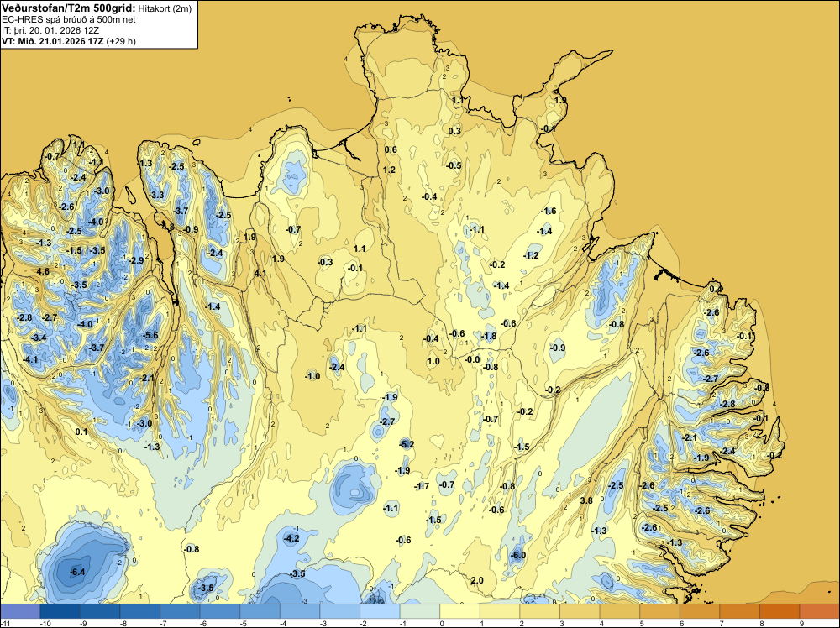The height and width of the screenshot is (628, 840).
Task: Click the valid time 'VT: Mið. 21.01.2026 17Z'
Action: pos(52,41)
